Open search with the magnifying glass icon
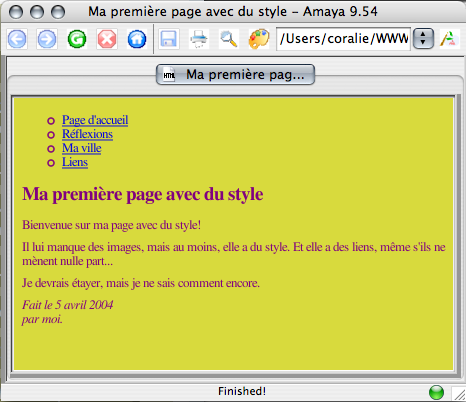 (229, 39)
